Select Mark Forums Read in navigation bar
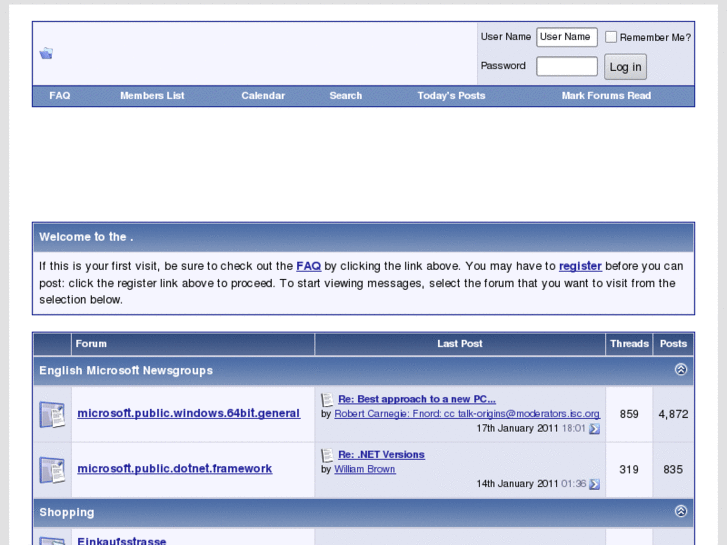The width and height of the screenshot is (727, 545). point(606,96)
